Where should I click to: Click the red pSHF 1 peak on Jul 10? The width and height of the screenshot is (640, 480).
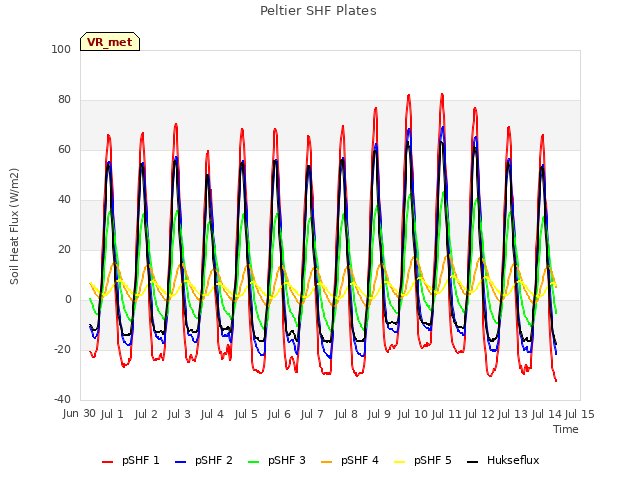point(409,96)
